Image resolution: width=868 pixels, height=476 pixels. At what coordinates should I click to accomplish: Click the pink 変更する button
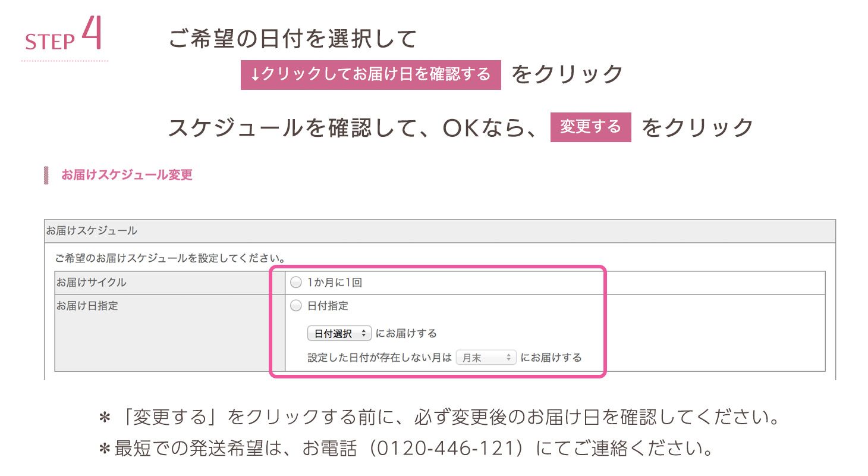(590, 127)
